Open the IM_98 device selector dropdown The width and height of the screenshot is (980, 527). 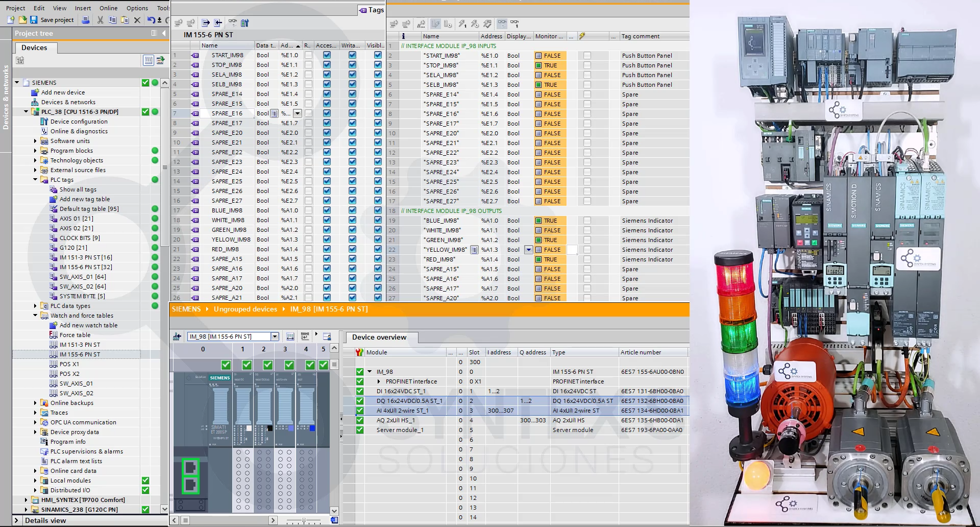click(275, 337)
